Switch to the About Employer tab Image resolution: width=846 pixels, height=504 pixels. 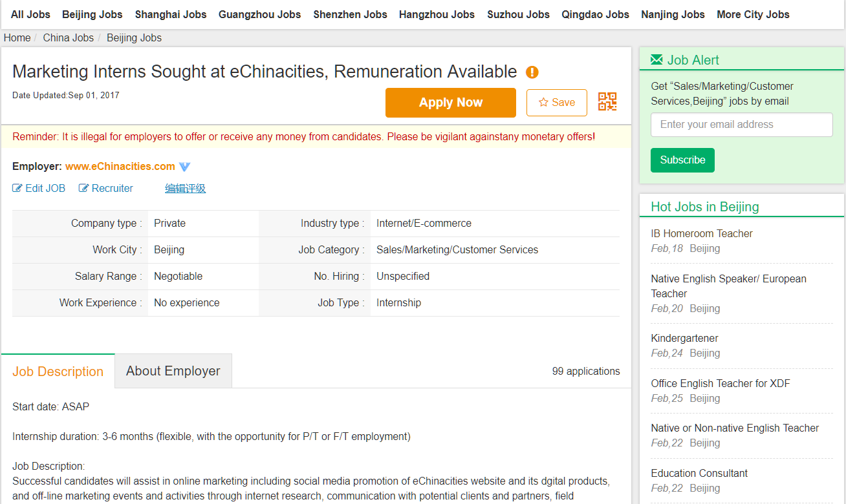pyautogui.click(x=173, y=371)
